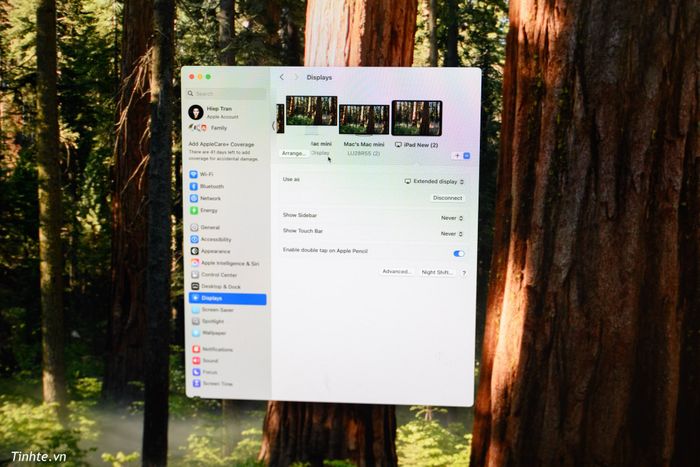Open the Control Center icon

point(195,275)
